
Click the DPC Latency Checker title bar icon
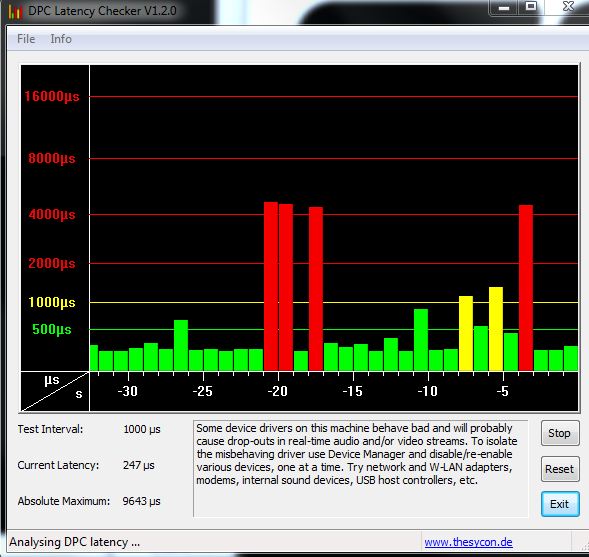pos(15,11)
